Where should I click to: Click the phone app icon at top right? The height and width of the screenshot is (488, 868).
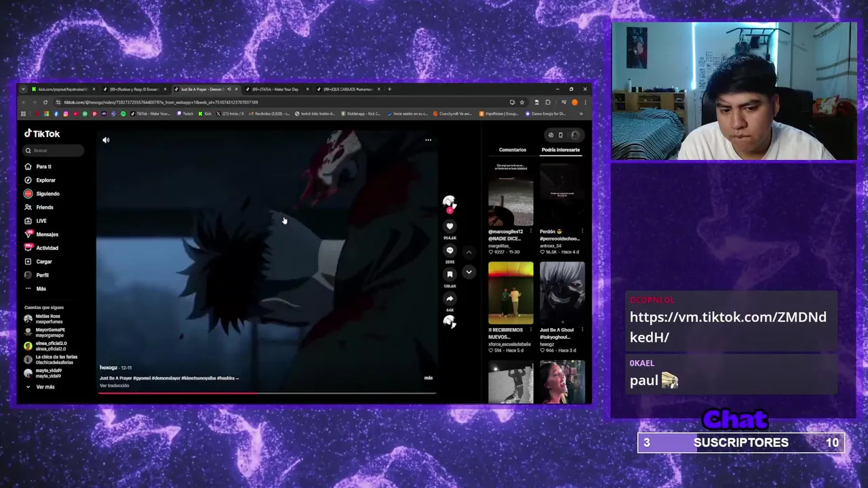coord(561,135)
